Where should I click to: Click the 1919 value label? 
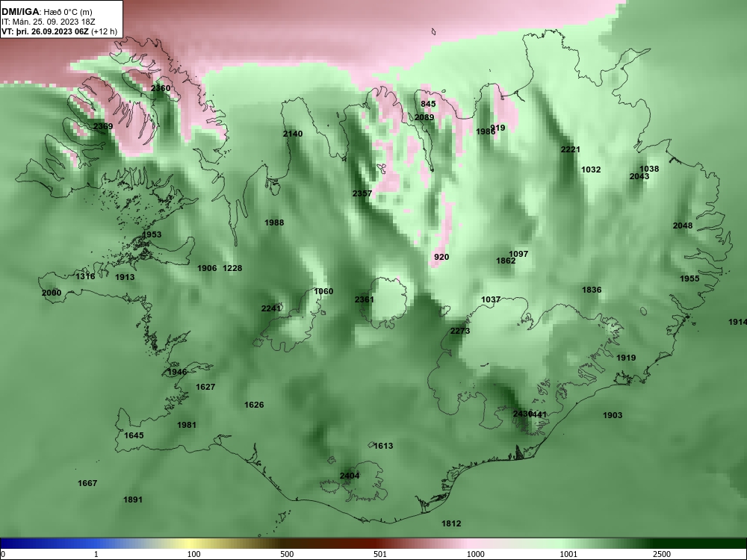626,358
